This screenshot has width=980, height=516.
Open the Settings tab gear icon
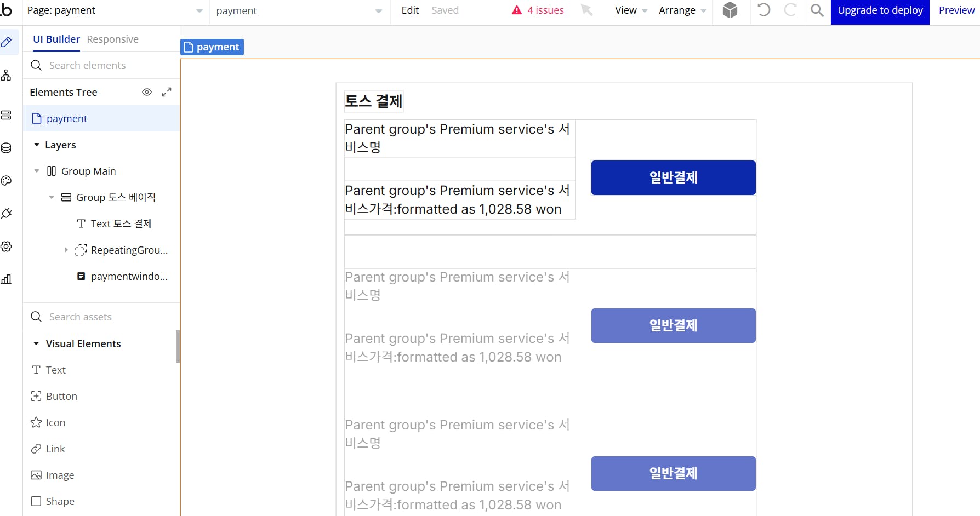[6, 246]
